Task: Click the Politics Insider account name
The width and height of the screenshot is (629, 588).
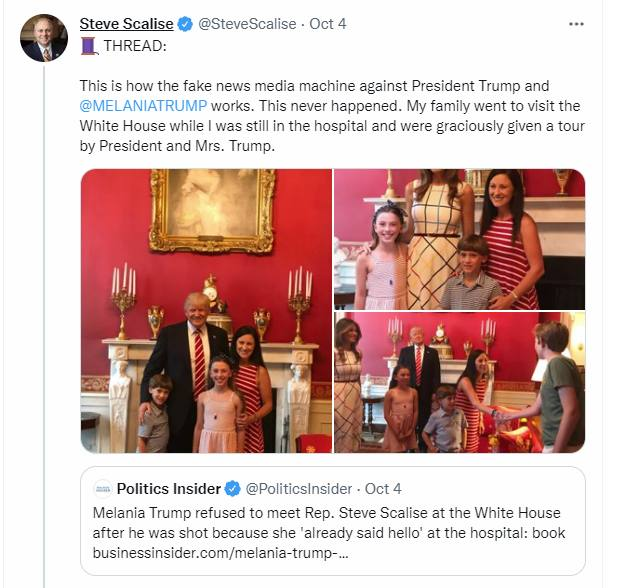Action: pos(168,489)
